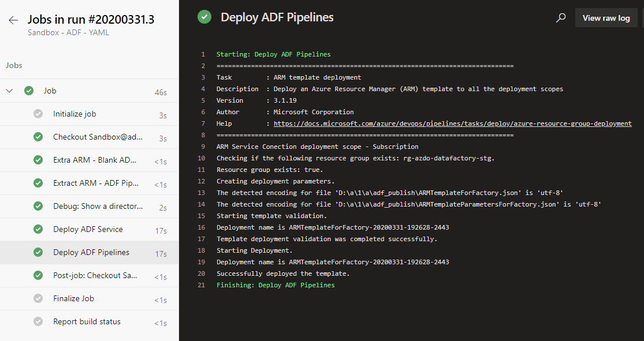Click log line 'Template deployment validation was completed successfully.'
Screen dimensions: 644x341
[327, 239]
